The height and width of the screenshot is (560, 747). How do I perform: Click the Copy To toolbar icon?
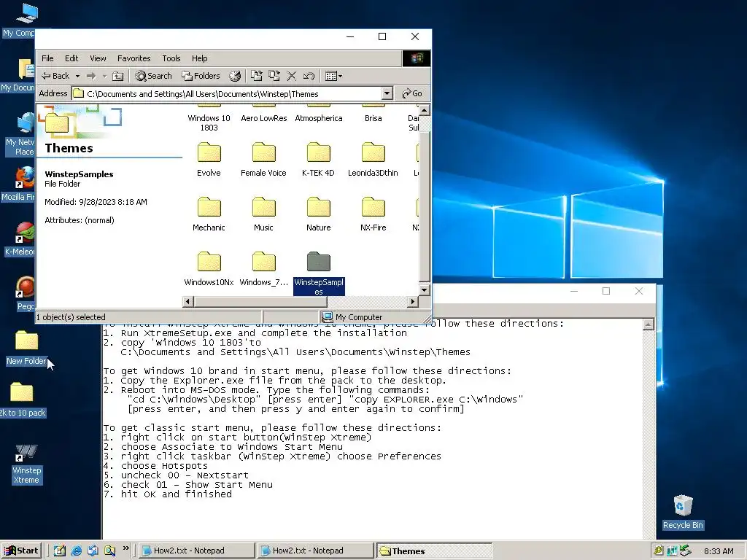pos(274,76)
